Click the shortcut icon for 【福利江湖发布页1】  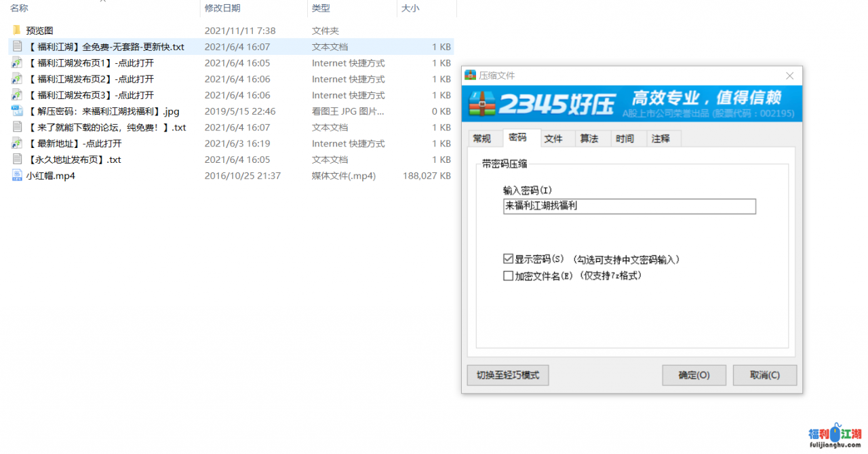16,62
